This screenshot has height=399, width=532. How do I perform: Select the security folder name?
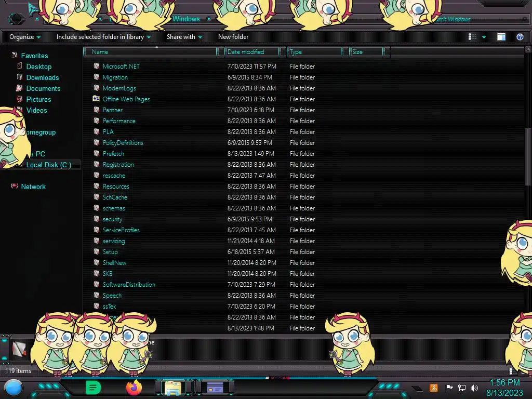click(112, 219)
